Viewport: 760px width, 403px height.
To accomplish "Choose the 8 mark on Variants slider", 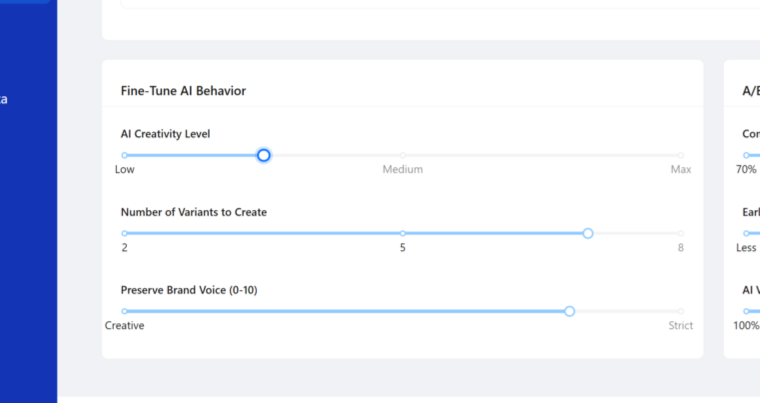I will coord(681,247).
